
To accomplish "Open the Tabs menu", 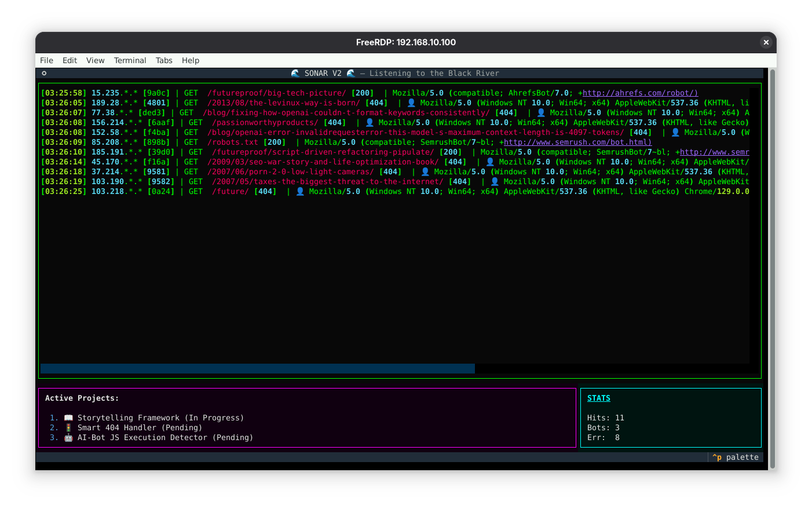I will pos(164,60).
